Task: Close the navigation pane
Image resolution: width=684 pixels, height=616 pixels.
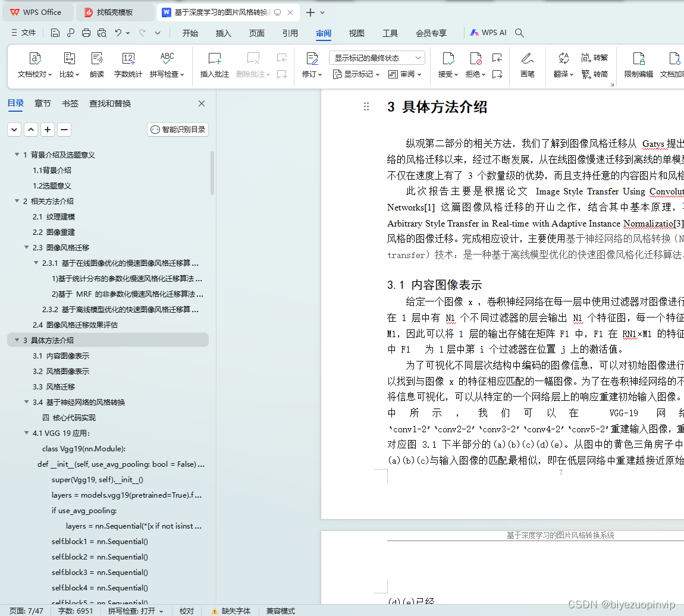Action: click(202, 103)
